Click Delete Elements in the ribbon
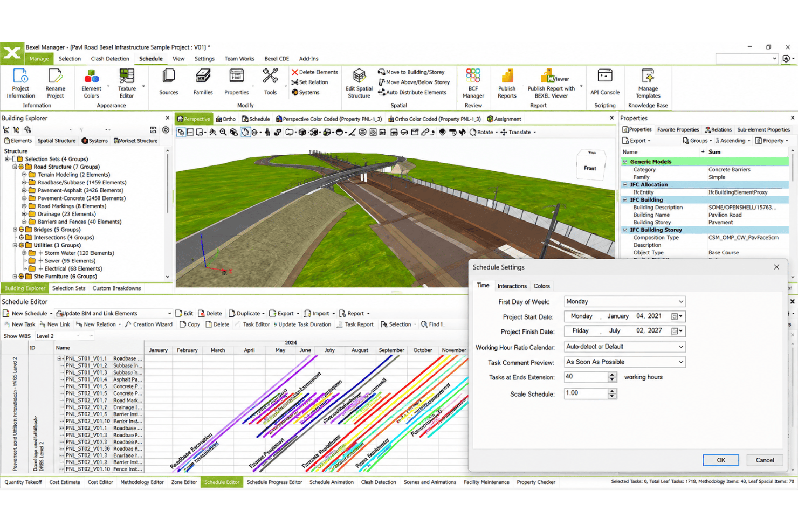 coord(314,72)
